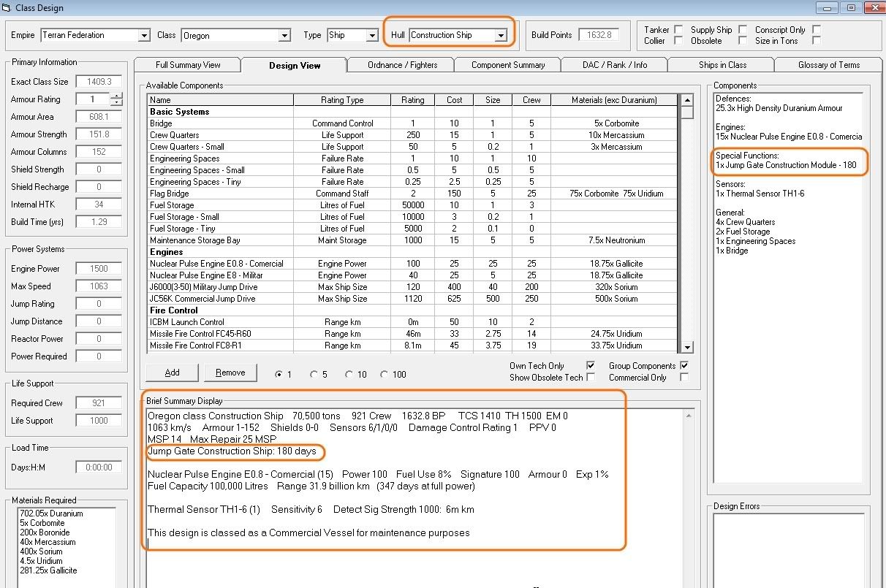Click the Load Time Days:H:M field

click(x=99, y=467)
